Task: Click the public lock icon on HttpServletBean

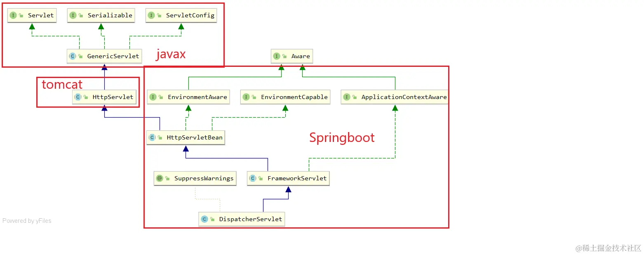Action: coord(160,137)
